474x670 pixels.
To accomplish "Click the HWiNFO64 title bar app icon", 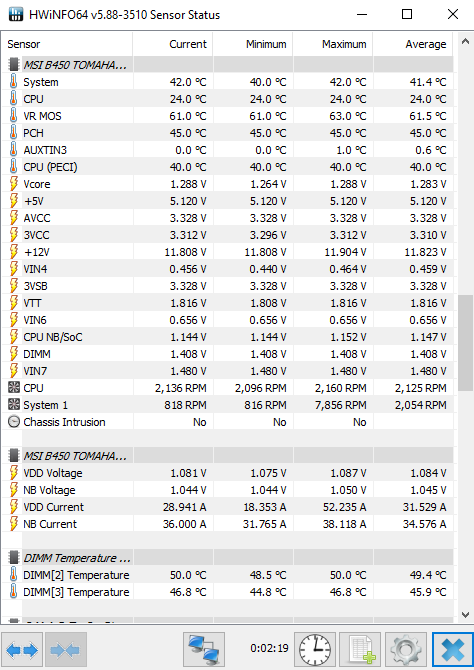I will point(16,15).
